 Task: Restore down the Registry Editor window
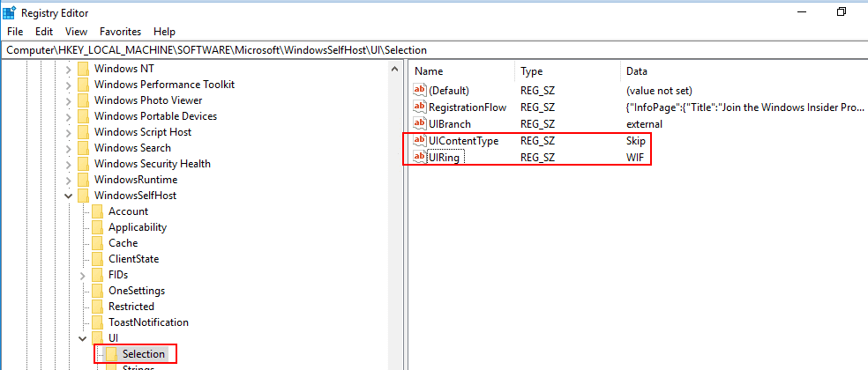(842, 11)
